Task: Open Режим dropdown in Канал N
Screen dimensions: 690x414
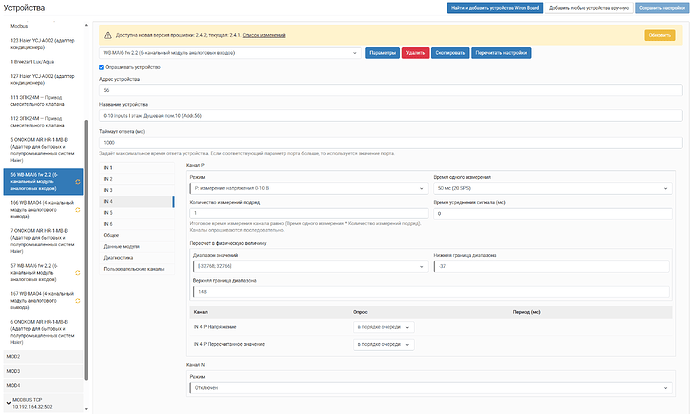Action: coord(431,388)
